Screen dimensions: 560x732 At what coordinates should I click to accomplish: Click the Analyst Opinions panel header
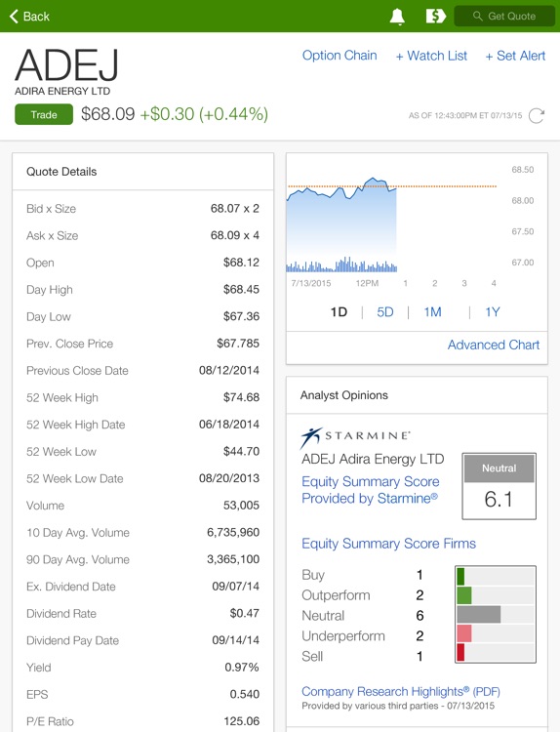click(417, 395)
